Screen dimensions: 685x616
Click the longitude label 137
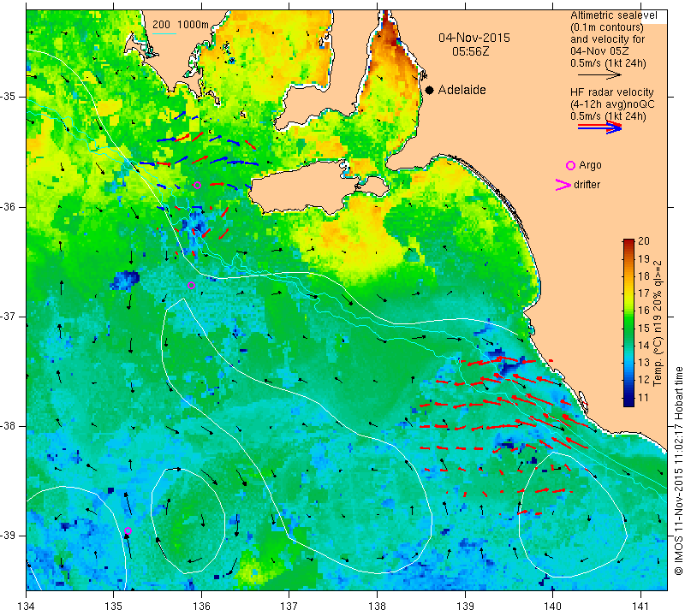[289, 607]
